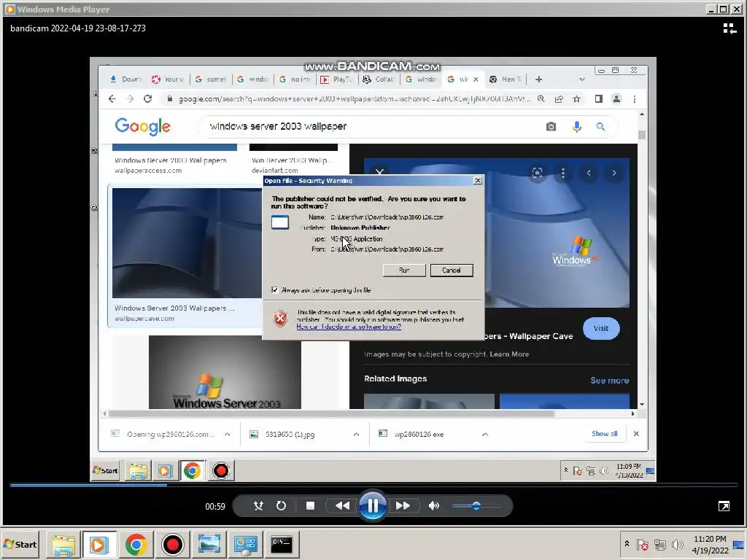Click the tab list chevron in recorded Chrome
747x560 pixels.
(x=581, y=79)
